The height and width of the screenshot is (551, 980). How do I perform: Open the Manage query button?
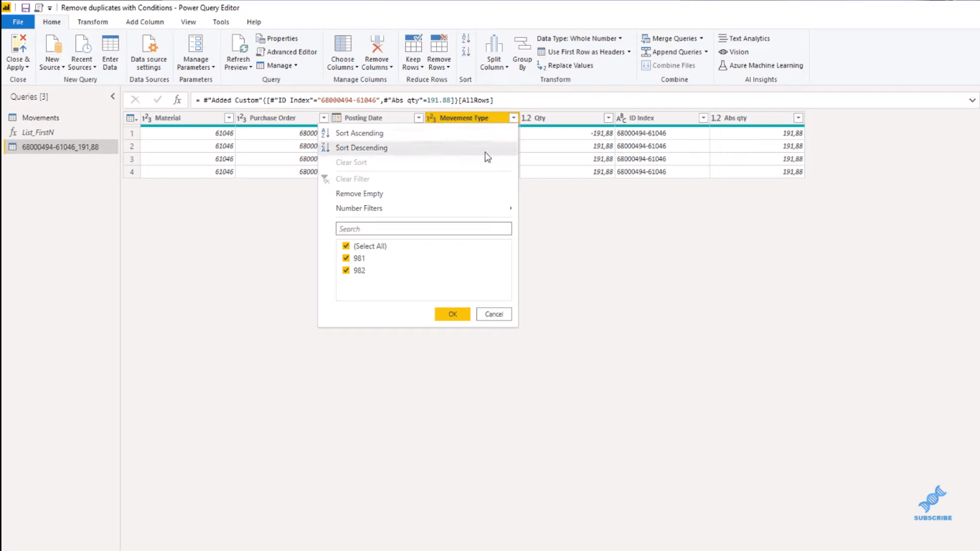point(277,65)
